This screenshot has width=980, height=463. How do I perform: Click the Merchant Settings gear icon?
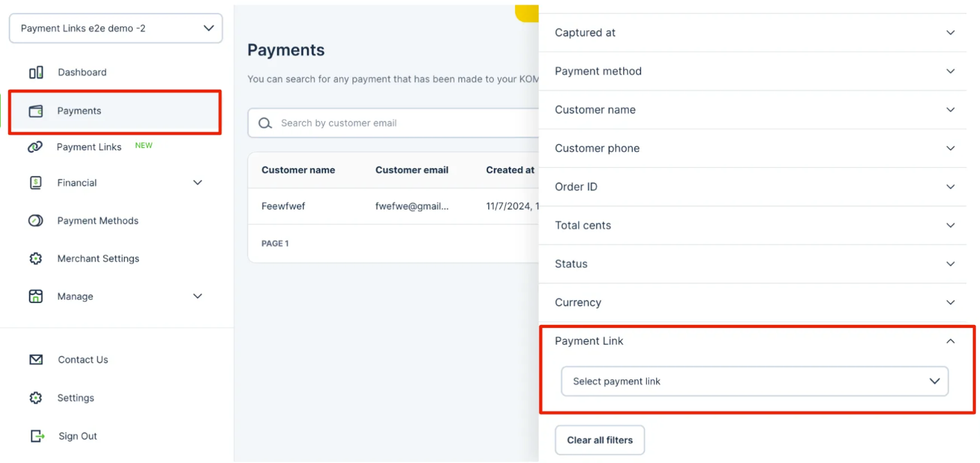[35, 259]
